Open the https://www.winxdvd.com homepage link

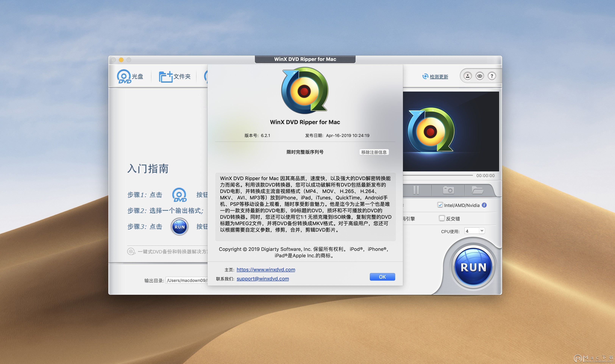[x=266, y=270]
